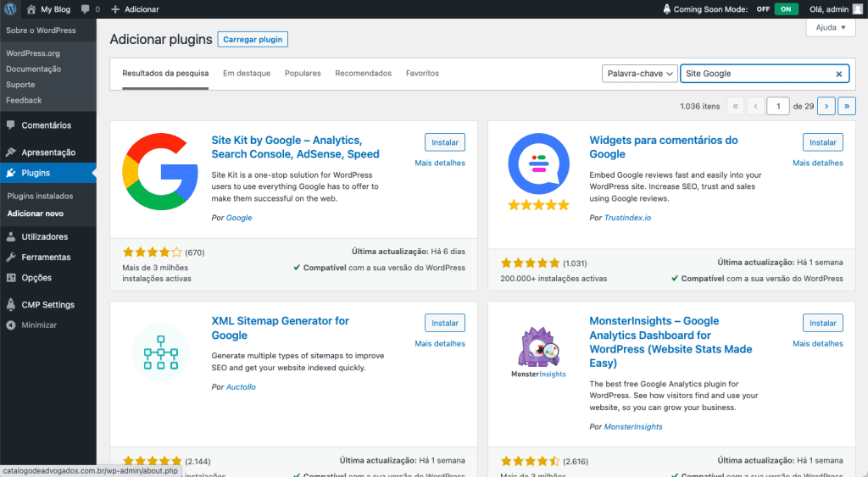Open author link Google
The image size is (868, 477).
point(239,218)
